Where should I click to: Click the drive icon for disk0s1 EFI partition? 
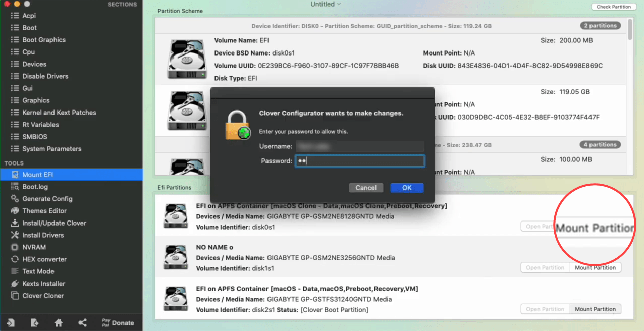click(x=176, y=216)
